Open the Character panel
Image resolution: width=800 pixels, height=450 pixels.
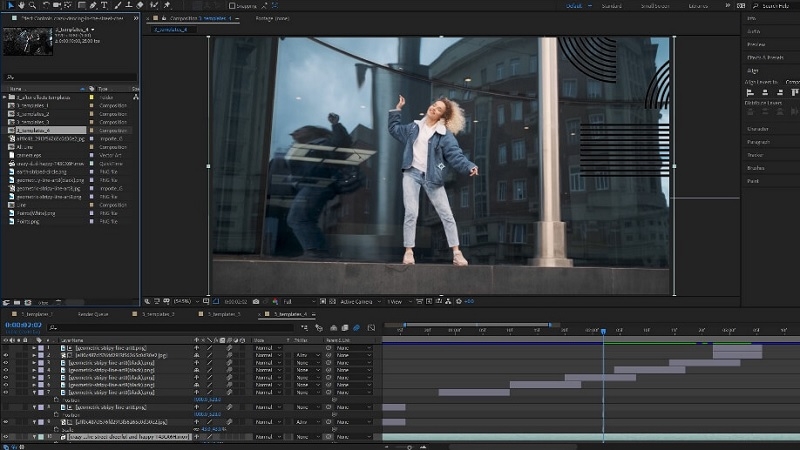(758, 129)
